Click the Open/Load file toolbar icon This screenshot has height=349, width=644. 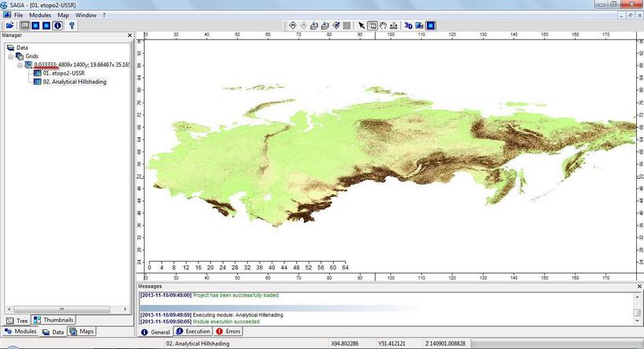click(9, 25)
